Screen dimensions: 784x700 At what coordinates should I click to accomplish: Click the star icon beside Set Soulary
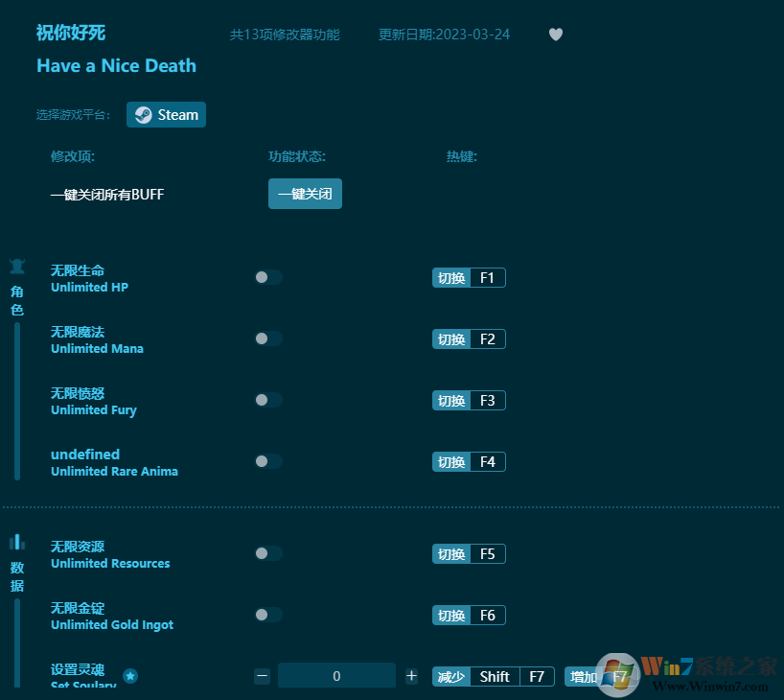coord(130,676)
